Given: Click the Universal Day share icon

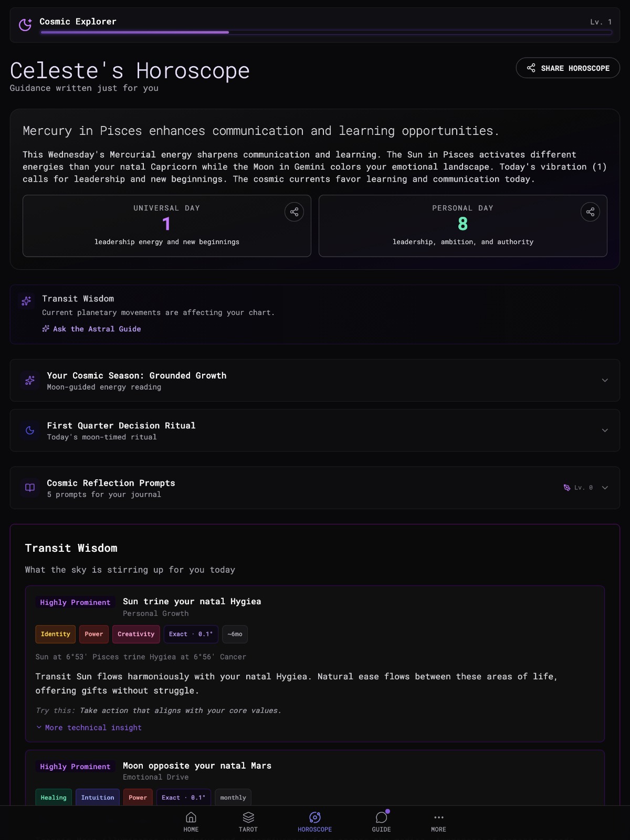Looking at the screenshot, I should pyautogui.click(x=294, y=212).
